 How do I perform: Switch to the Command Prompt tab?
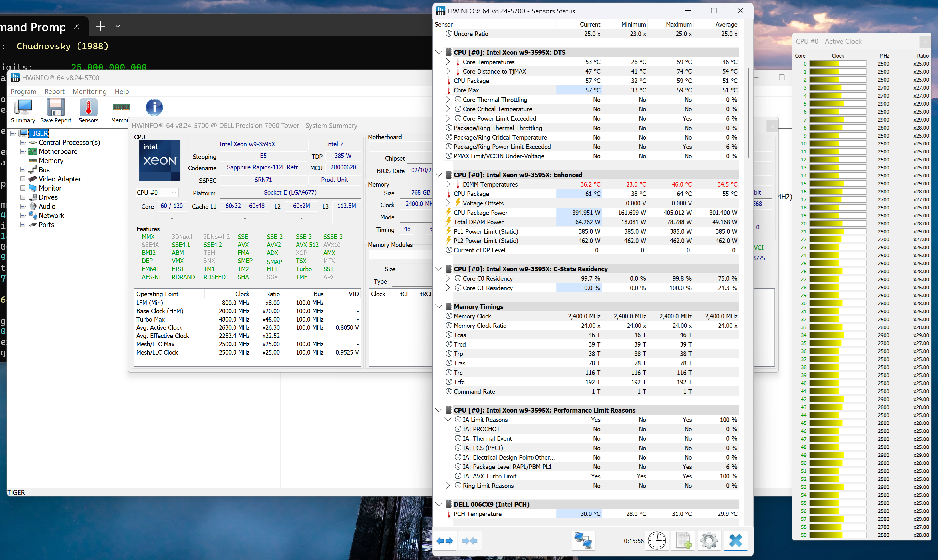pos(33,27)
